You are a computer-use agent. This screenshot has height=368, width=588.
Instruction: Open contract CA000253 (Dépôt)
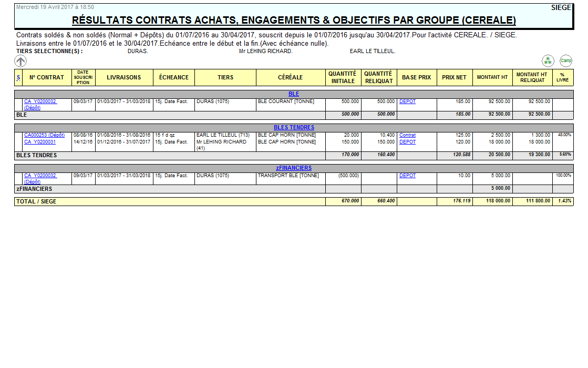[x=44, y=135]
